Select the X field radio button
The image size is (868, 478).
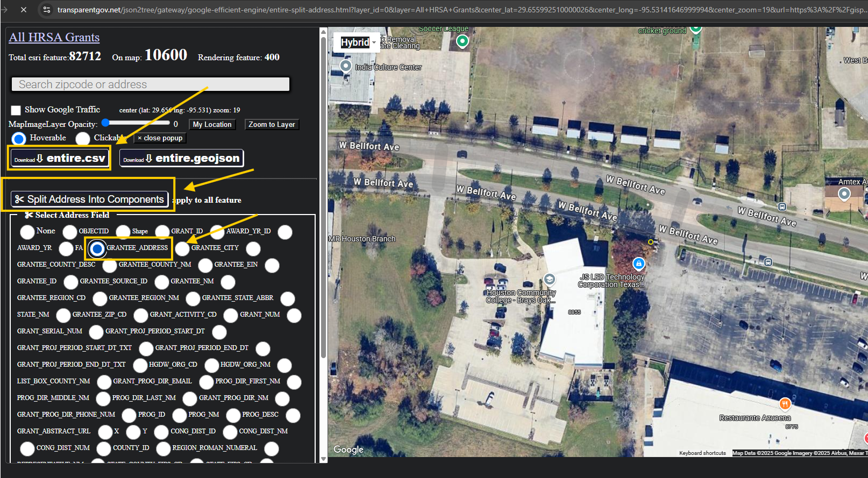(x=105, y=432)
